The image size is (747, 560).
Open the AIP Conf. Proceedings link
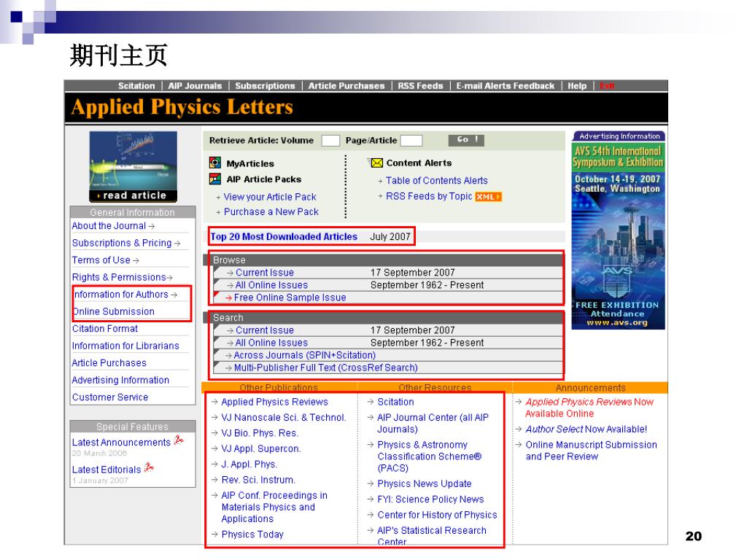(x=274, y=507)
